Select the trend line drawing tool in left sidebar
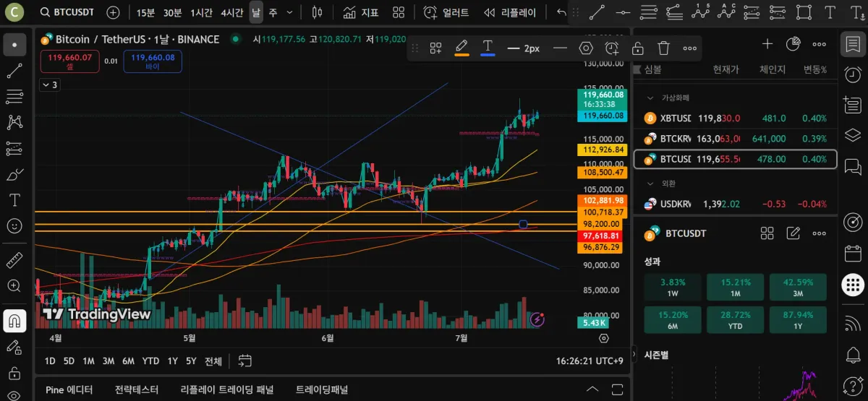868x401 pixels. 14,71
